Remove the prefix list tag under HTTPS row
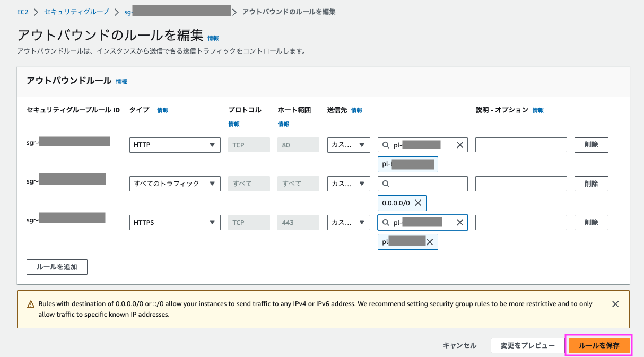644x357 pixels. pos(430,242)
